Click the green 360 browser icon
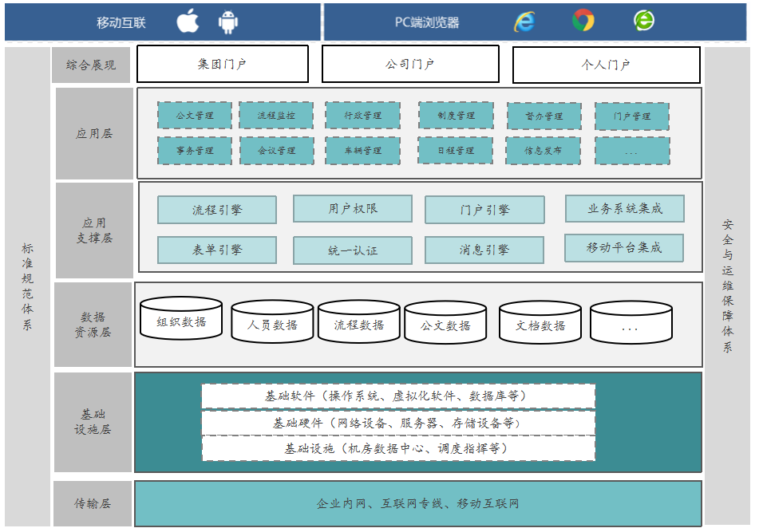759x532 pixels. 643,21
